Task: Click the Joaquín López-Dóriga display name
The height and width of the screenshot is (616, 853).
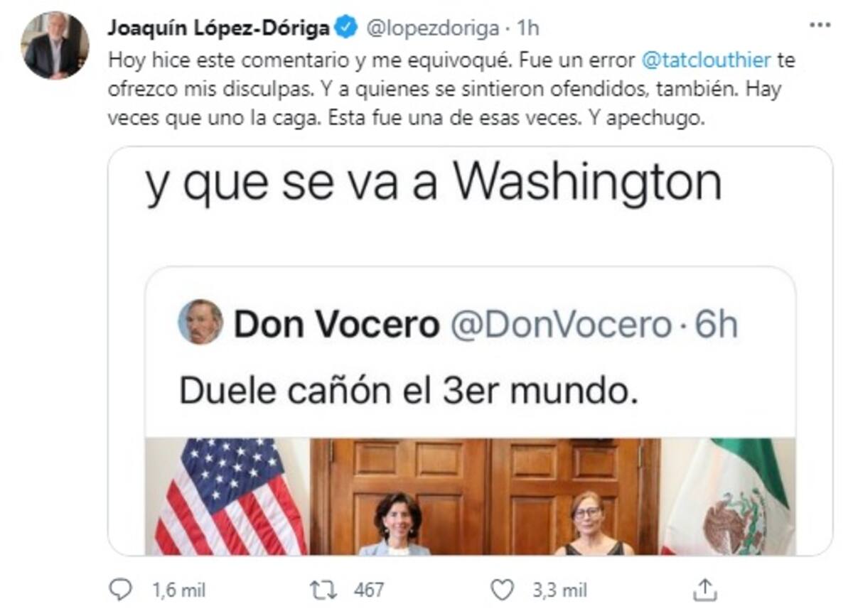Action: pos(220,28)
